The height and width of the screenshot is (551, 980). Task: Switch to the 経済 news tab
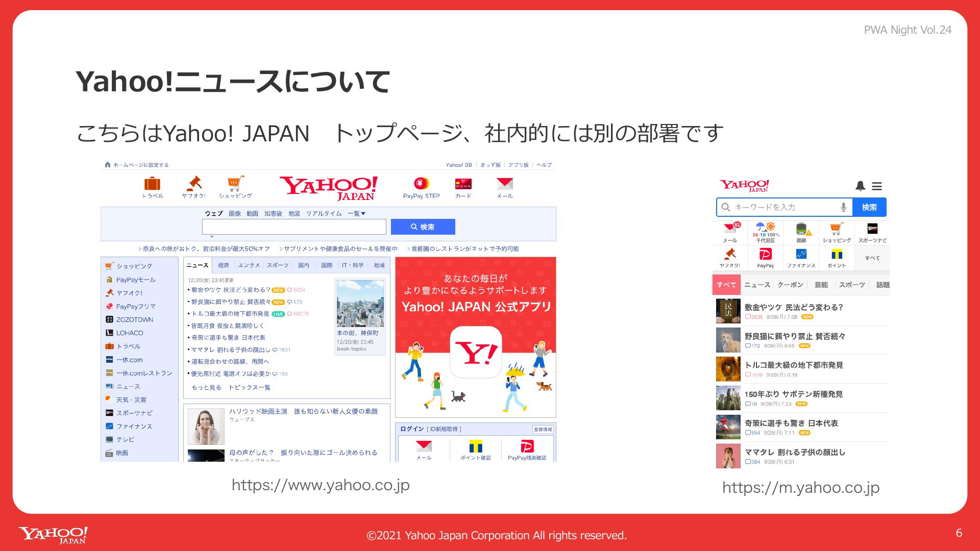click(224, 265)
